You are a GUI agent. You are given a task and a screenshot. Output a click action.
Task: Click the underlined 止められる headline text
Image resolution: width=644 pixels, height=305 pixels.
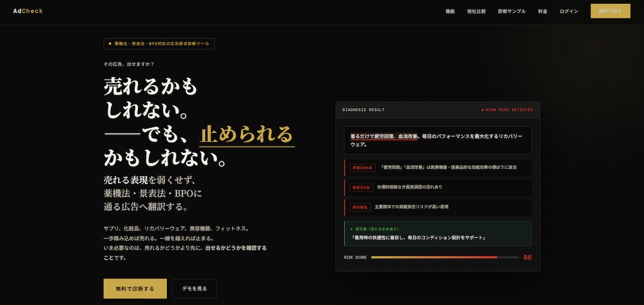pos(247,134)
